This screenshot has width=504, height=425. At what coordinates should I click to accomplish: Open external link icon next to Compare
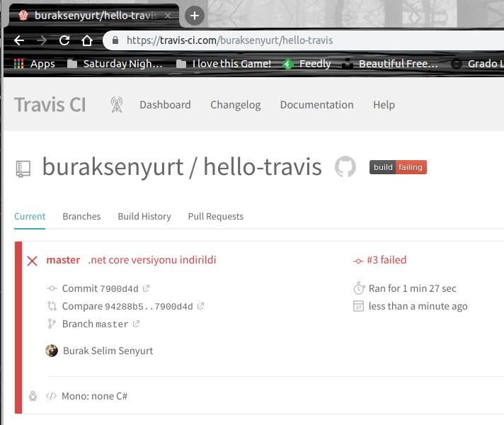[200, 306]
